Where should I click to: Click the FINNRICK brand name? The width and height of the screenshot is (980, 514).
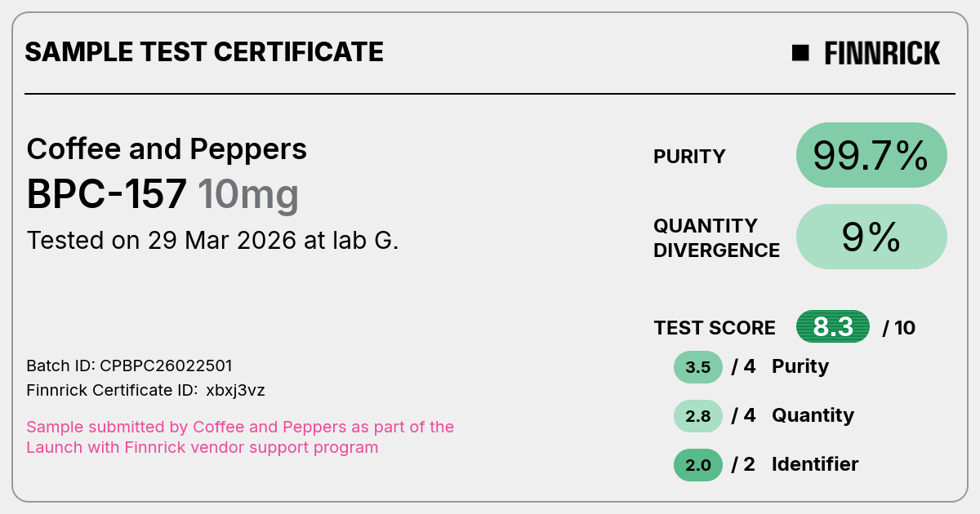tap(882, 53)
